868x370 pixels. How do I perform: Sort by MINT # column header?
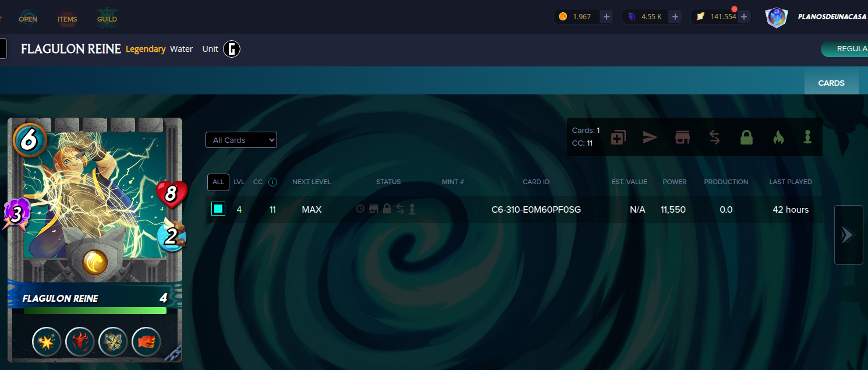[453, 182]
